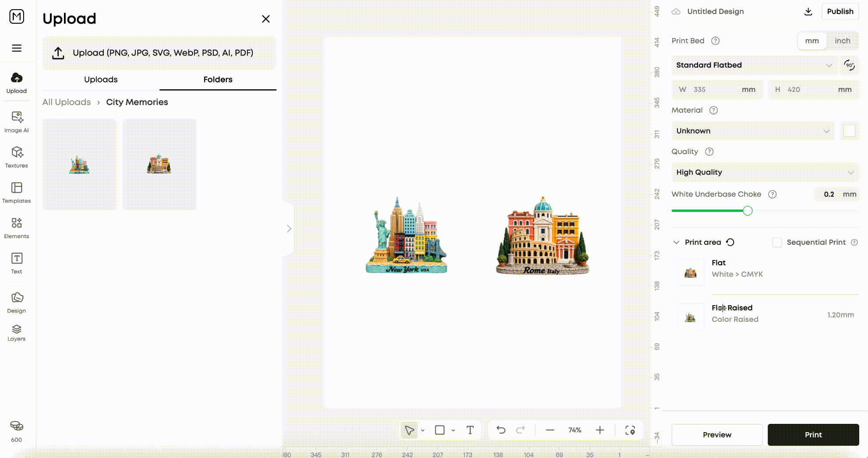Click the cloud save status icon
Viewport: 868px width, 458px height.
676,12
